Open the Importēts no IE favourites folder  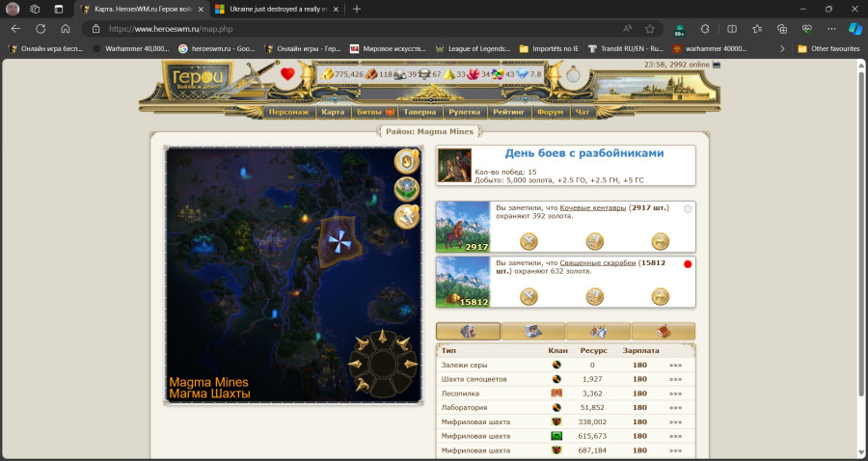pos(549,48)
